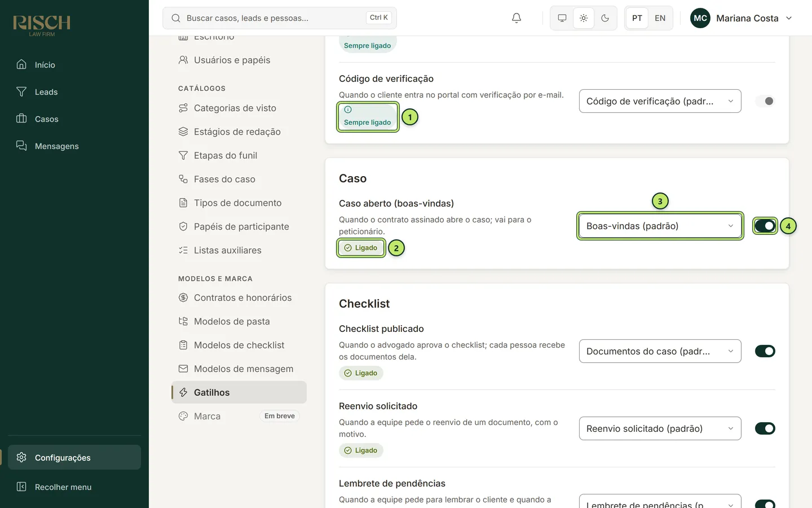Viewport: 812px width, 508px height.
Task: Switch language to EN
Action: pyautogui.click(x=660, y=18)
